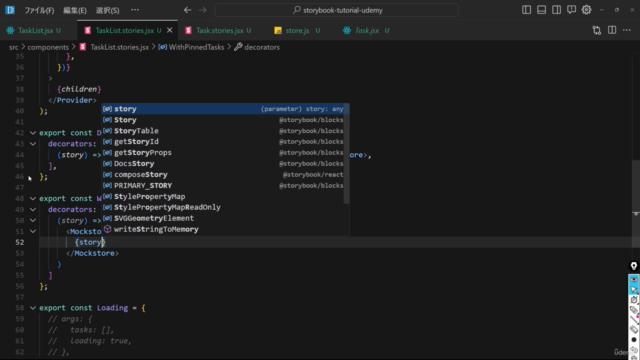Click the wrench icon before decorators breadcrumb

click(238, 47)
